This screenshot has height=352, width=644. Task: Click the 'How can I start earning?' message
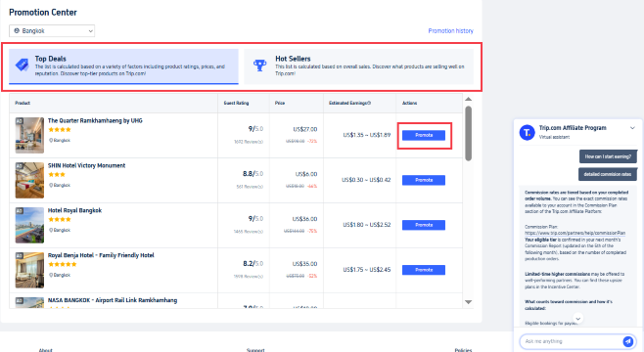pos(608,156)
